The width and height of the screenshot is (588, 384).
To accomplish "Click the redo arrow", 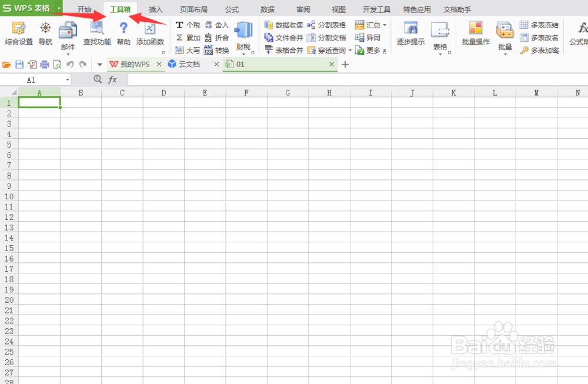I will (83, 65).
